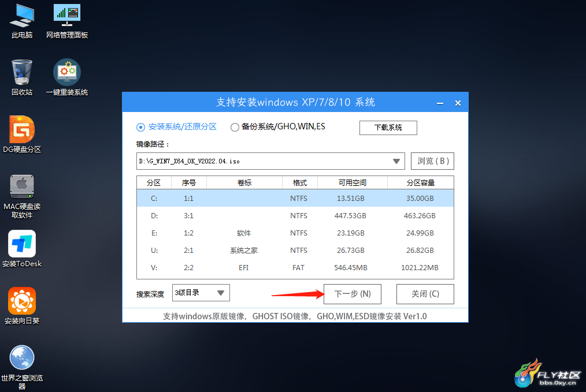586x392 pixels.
Task: Click the 26.82GB capacity cell
Action: [x=420, y=251]
